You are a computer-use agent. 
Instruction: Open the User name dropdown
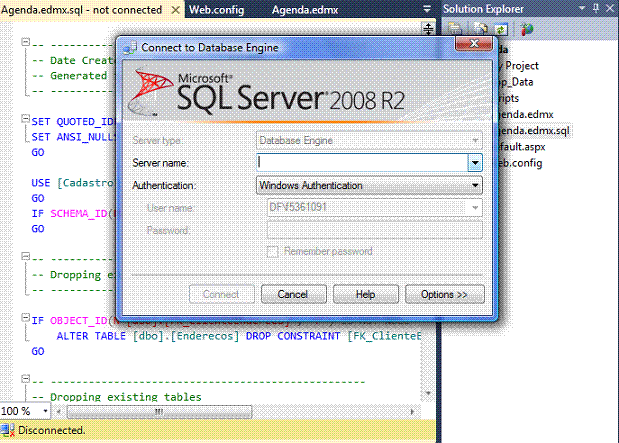point(475,208)
